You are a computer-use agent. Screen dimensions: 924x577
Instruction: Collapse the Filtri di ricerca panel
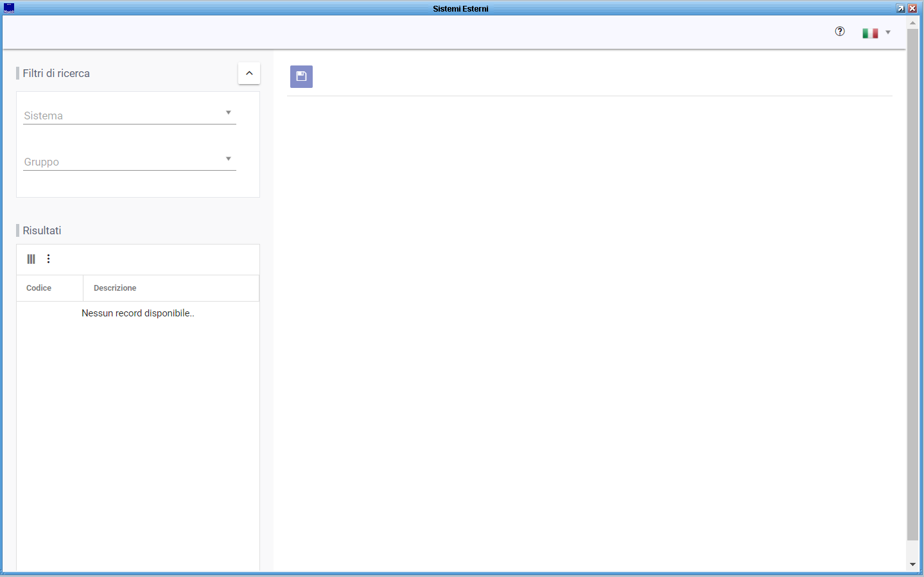tap(249, 73)
